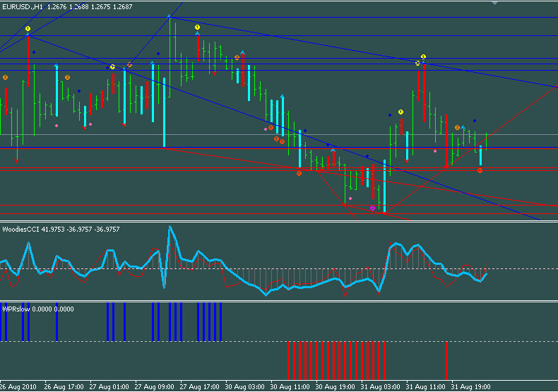Click the EURUSD.,H1 chart title label

pyautogui.click(x=22, y=7)
